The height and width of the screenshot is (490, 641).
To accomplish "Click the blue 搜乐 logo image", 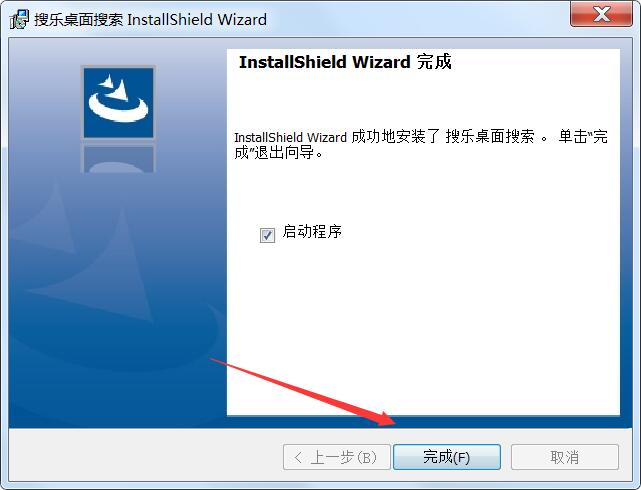I will point(119,102).
